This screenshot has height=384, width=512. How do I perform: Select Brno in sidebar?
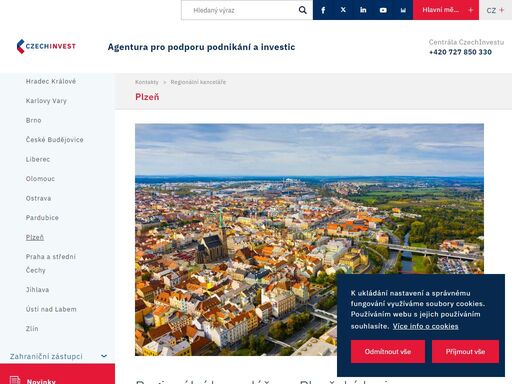tap(34, 120)
